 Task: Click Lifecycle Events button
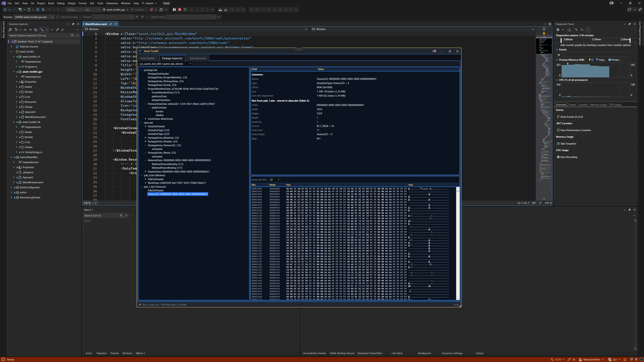[x=67, y=17]
